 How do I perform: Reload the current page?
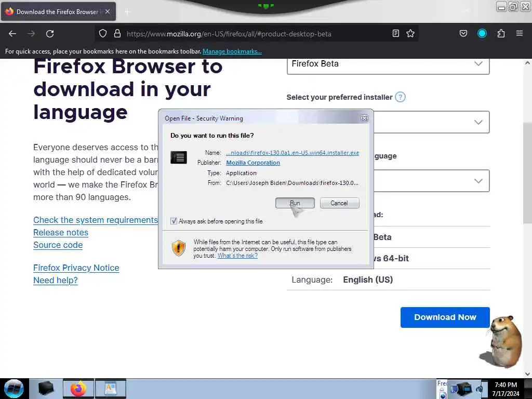(50, 34)
